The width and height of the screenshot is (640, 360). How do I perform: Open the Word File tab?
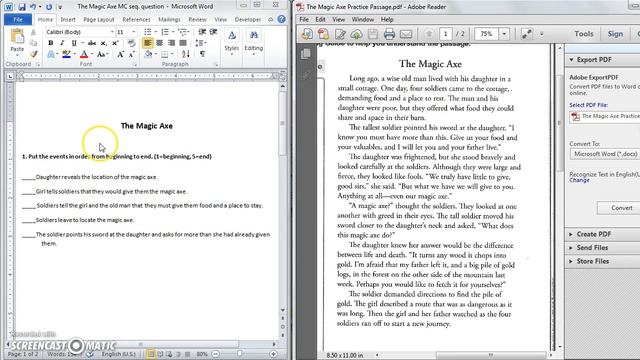tap(18, 19)
